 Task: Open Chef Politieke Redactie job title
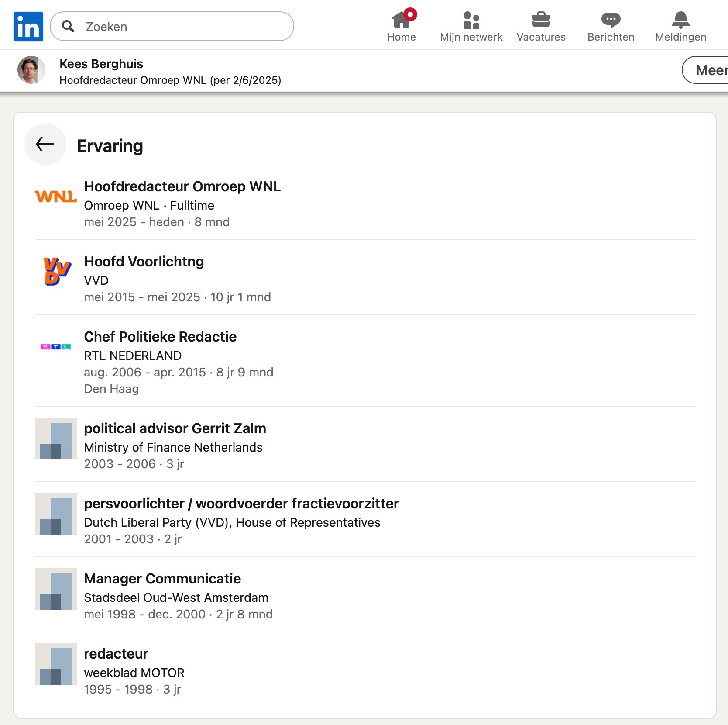(160, 337)
